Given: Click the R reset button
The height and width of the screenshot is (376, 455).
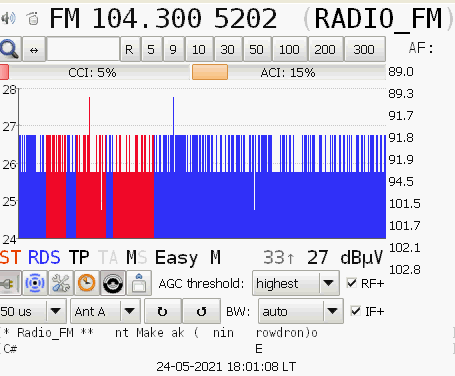Looking at the screenshot, I should point(130,49).
